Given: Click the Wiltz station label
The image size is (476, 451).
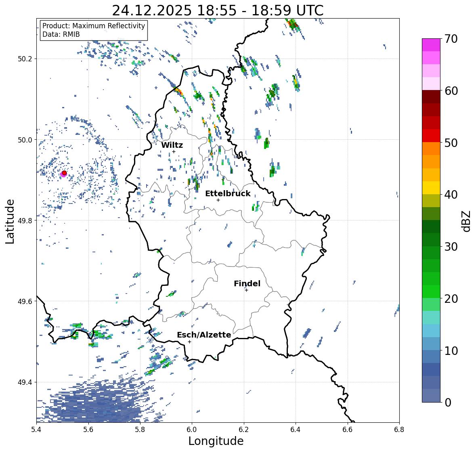Looking at the screenshot, I should click(x=172, y=145).
